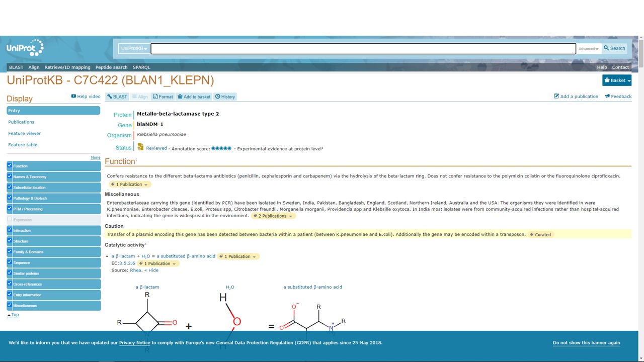Open the Feedback link
644x362 pixels.
point(618,97)
